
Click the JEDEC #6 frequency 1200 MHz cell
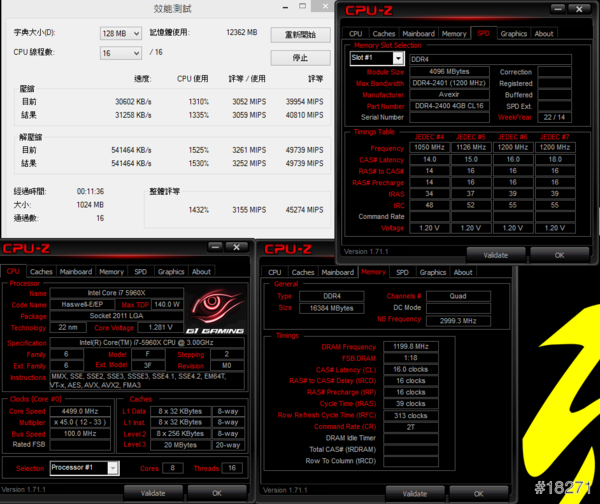(513, 147)
